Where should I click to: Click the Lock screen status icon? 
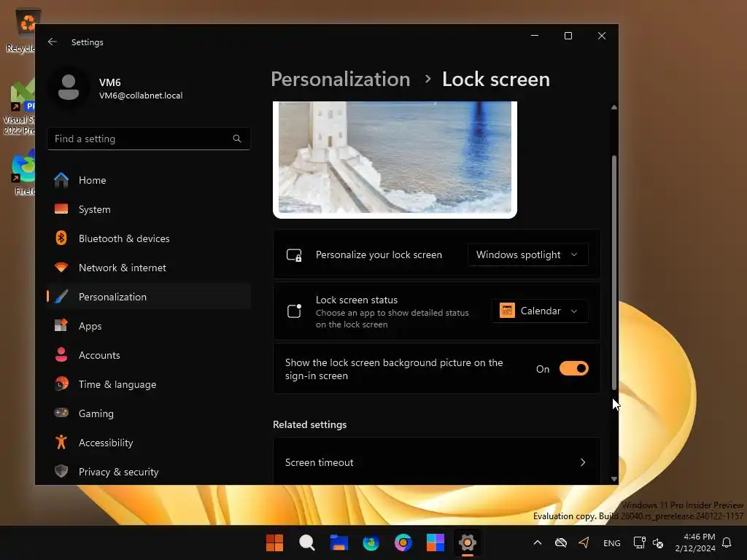click(x=294, y=311)
